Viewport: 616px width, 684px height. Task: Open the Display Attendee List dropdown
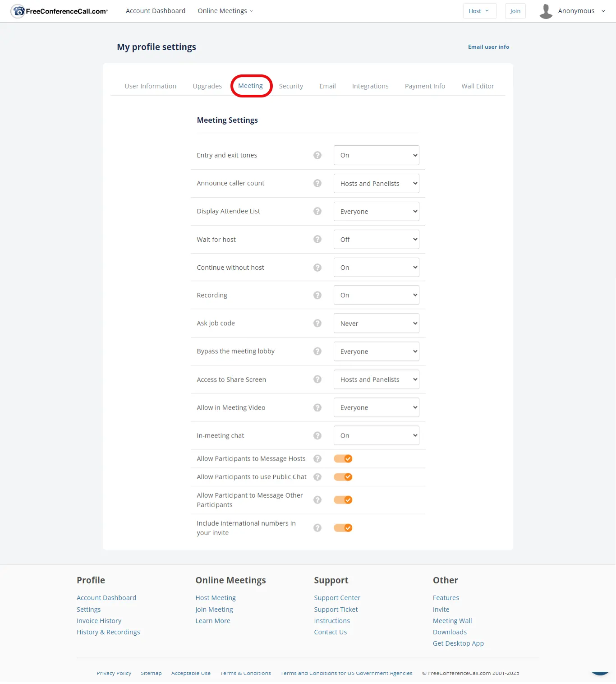pos(376,212)
